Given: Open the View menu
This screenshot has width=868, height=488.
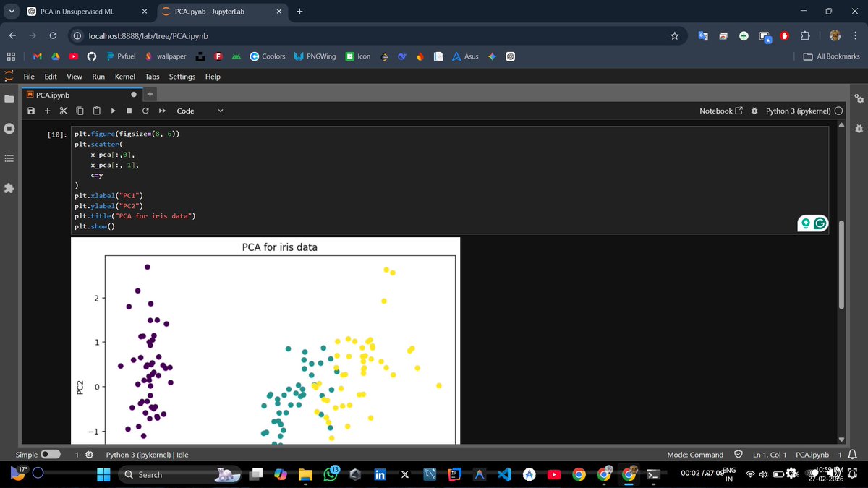Looking at the screenshot, I should 74,76.
